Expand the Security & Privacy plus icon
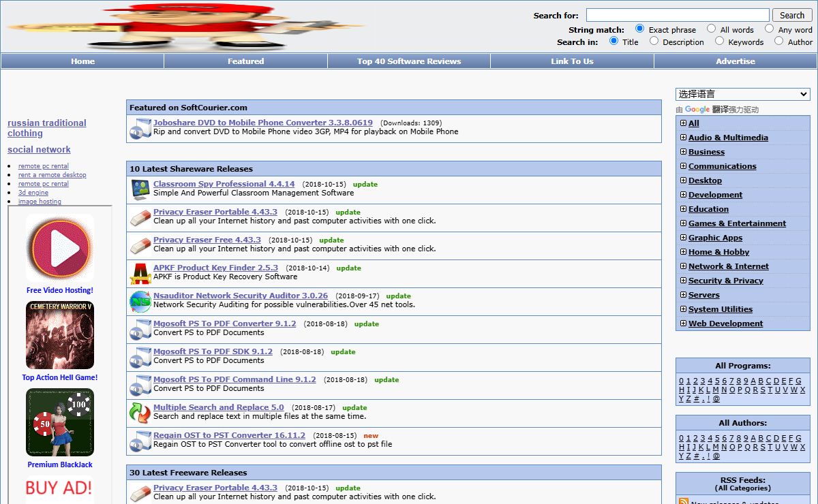Image resolution: width=818 pixels, height=504 pixels. [x=683, y=281]
